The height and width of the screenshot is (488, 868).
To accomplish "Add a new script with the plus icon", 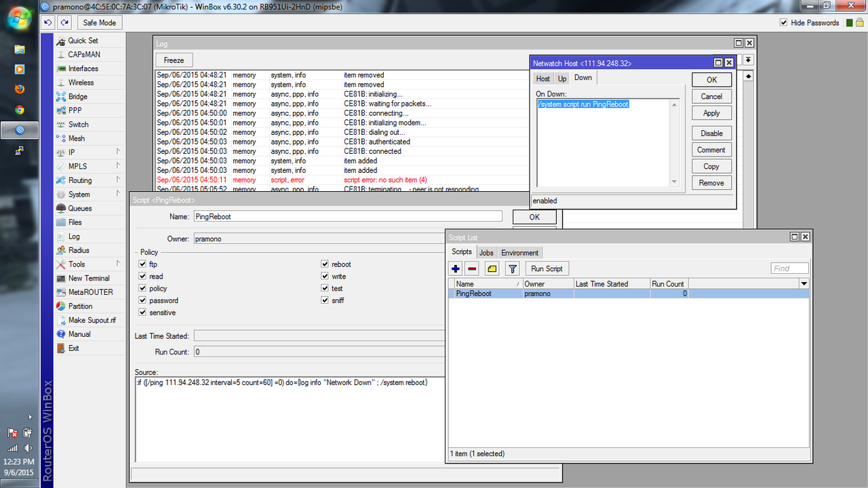I will (456, 269).
